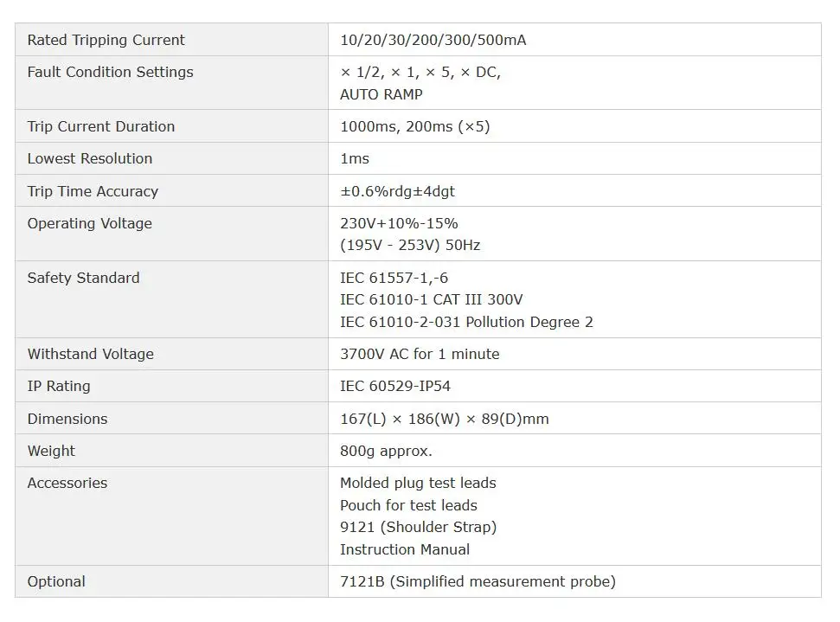The image size is (840, 622).
Task: Select the 1ms resolution value
Action: pyautogui.click(x=355, y=158)
